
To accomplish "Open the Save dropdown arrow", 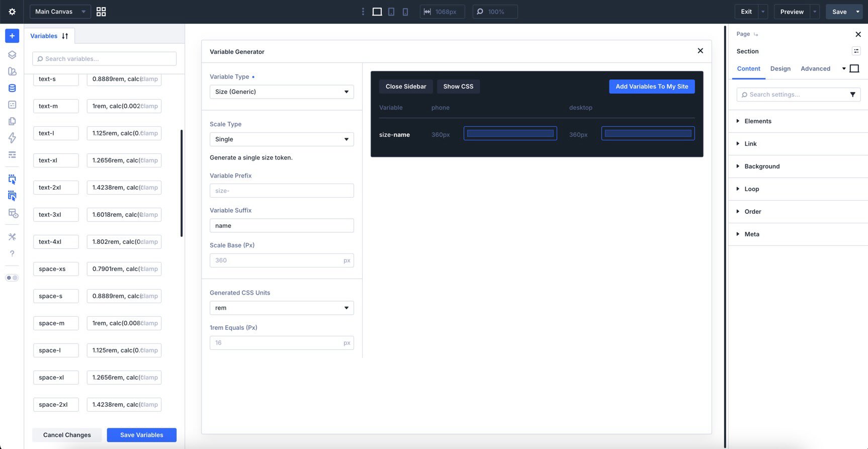I will (857, 12).
